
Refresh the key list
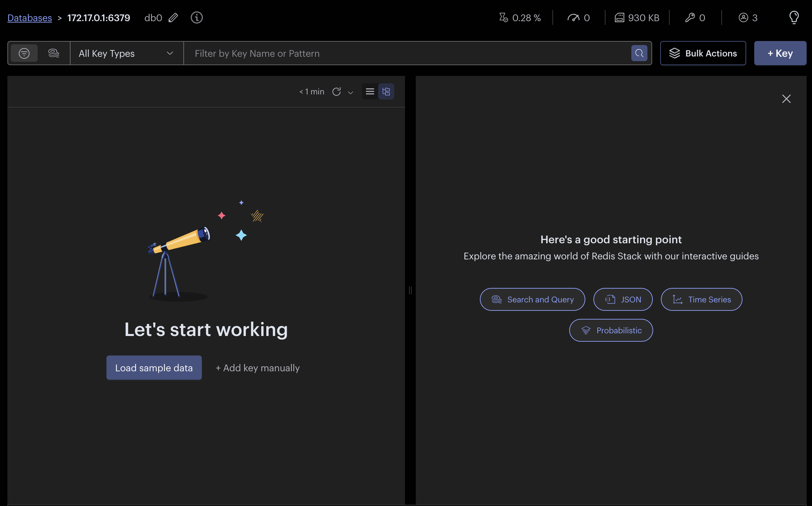coord(336,91)
